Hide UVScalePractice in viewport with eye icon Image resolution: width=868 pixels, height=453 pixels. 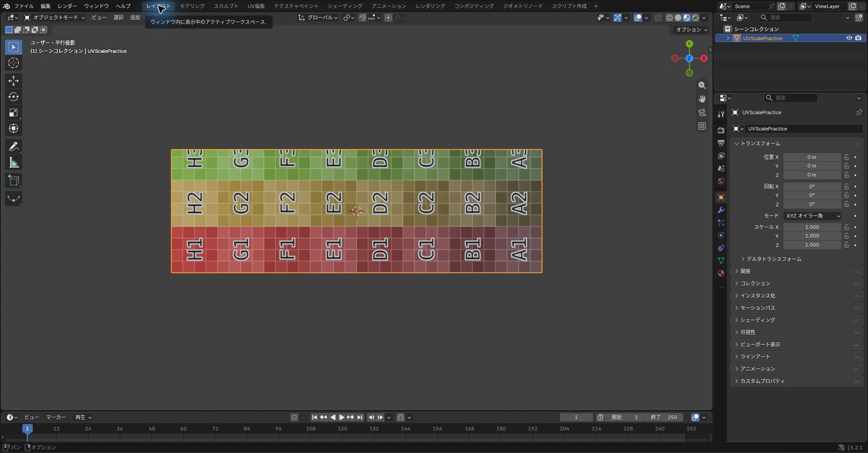coord(849,38)
